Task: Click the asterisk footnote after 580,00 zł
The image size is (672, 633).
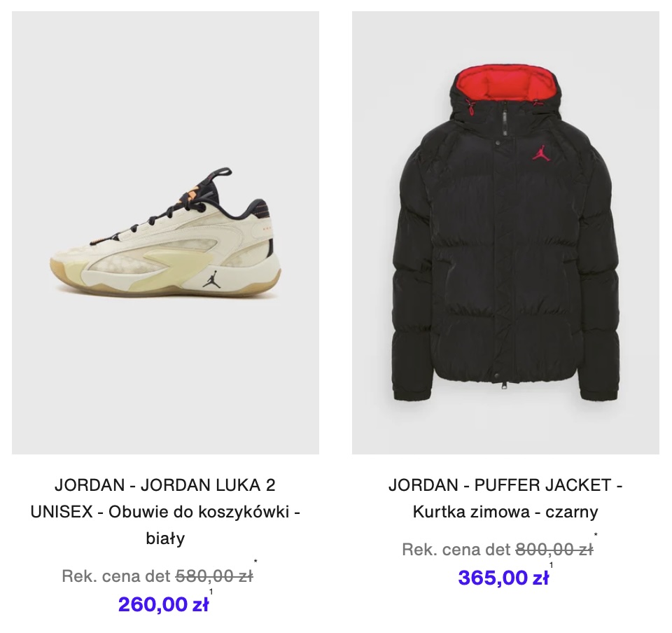Action: point(256,562)
